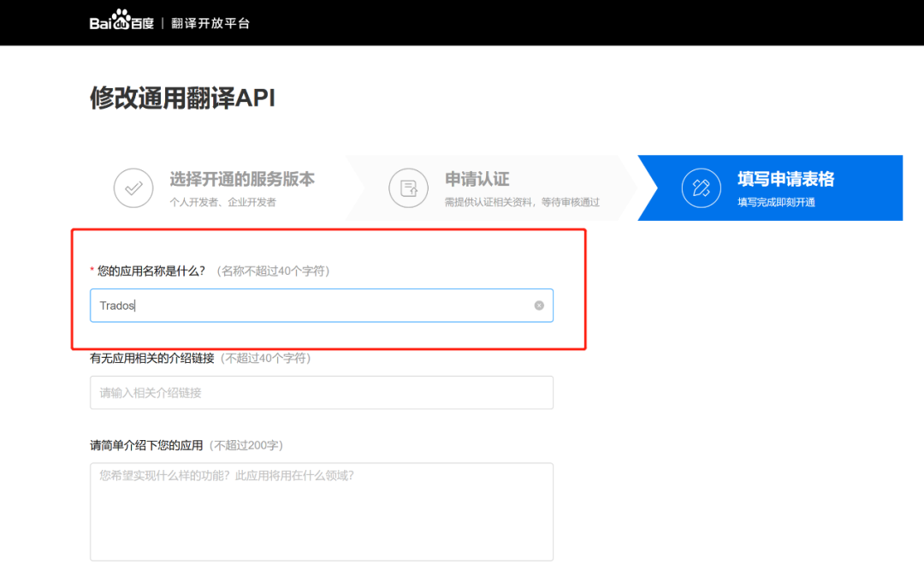The image size is (924, 577).
Task: Focus the app description text area
Action: tap(321, 512)
